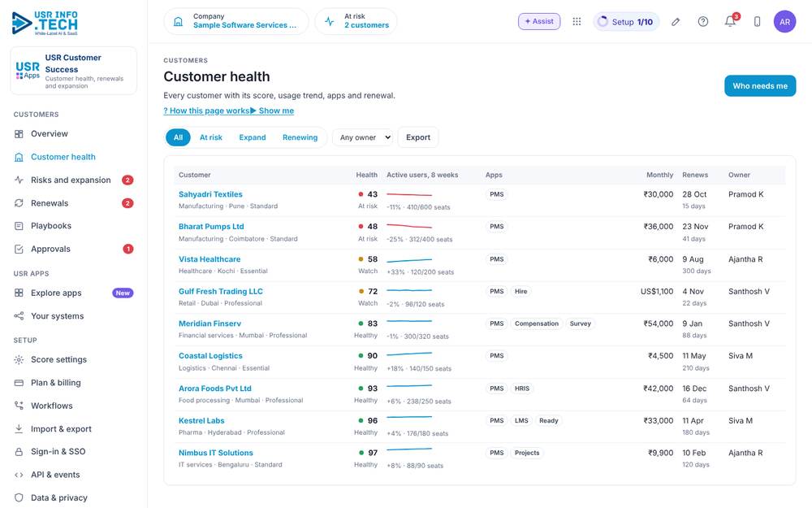The height and width of the screenshot is (508, 812).
Task: Open the Kestrel Labs customer
Action: pos(201,420)
